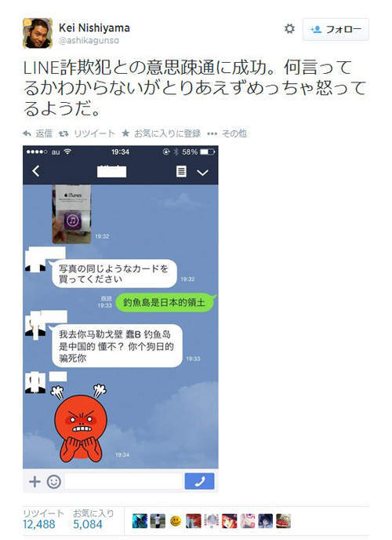Tap the LINE chat back arrow
This screenshot has height=540, width=392.
tap(36, 171)
